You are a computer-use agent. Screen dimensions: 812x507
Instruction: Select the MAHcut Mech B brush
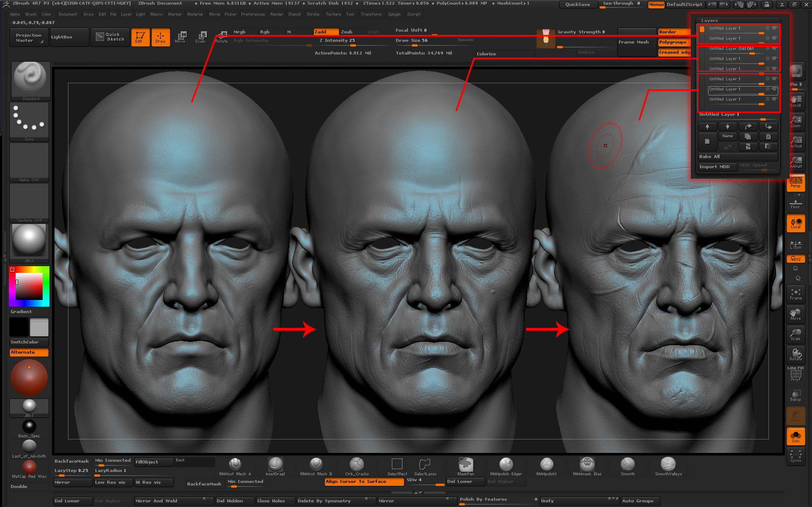pos(316,466)
